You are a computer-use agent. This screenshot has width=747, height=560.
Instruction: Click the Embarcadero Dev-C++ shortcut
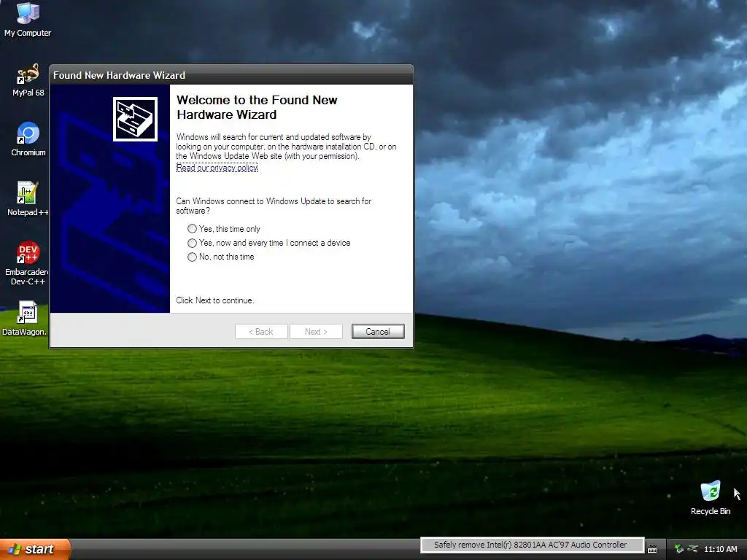(x=27, y=262)
